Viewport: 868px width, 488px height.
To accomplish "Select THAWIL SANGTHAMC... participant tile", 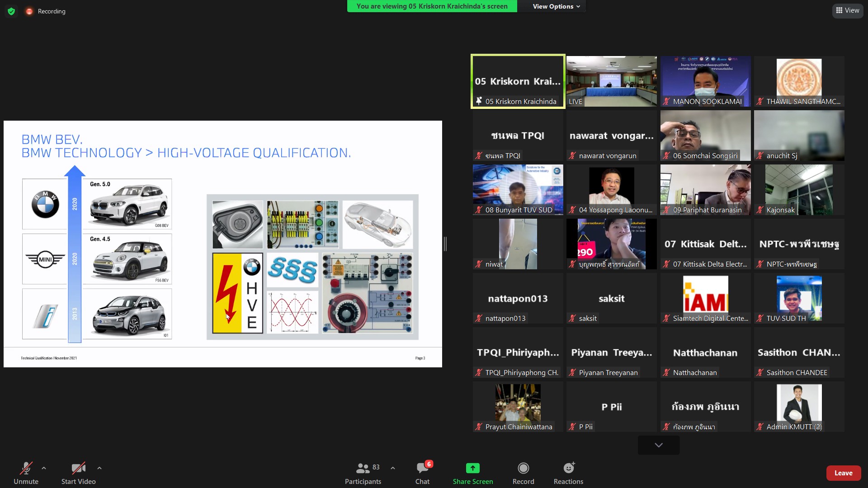I will click(799, 81).
